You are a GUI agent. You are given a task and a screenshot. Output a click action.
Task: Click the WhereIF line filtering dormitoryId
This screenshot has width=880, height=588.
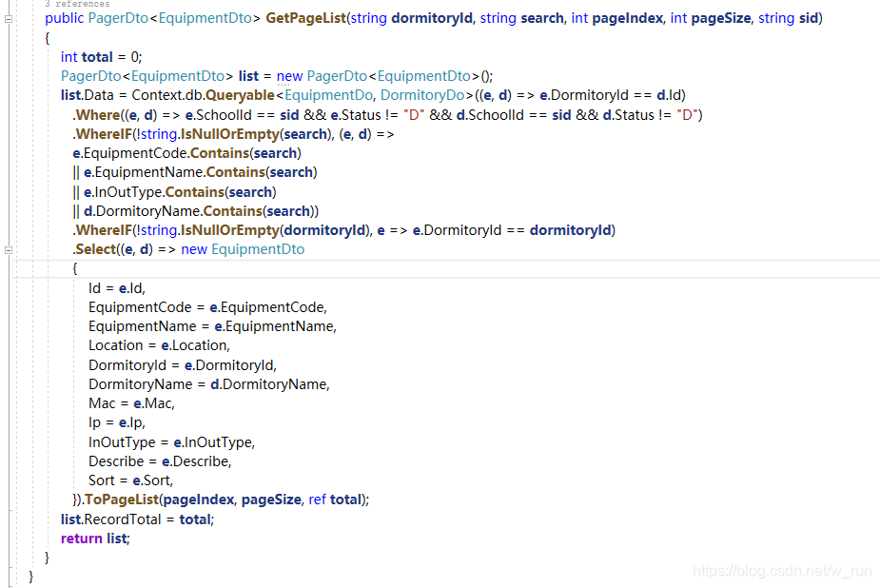click(344, 230)
